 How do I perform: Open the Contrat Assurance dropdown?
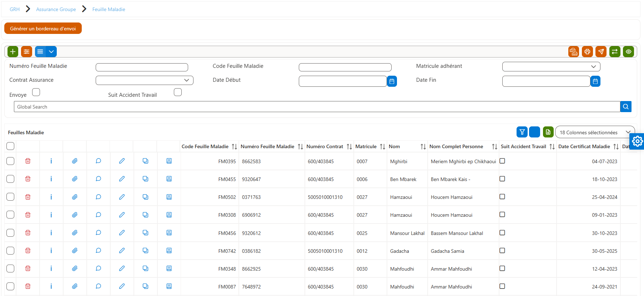click(145, 80)
